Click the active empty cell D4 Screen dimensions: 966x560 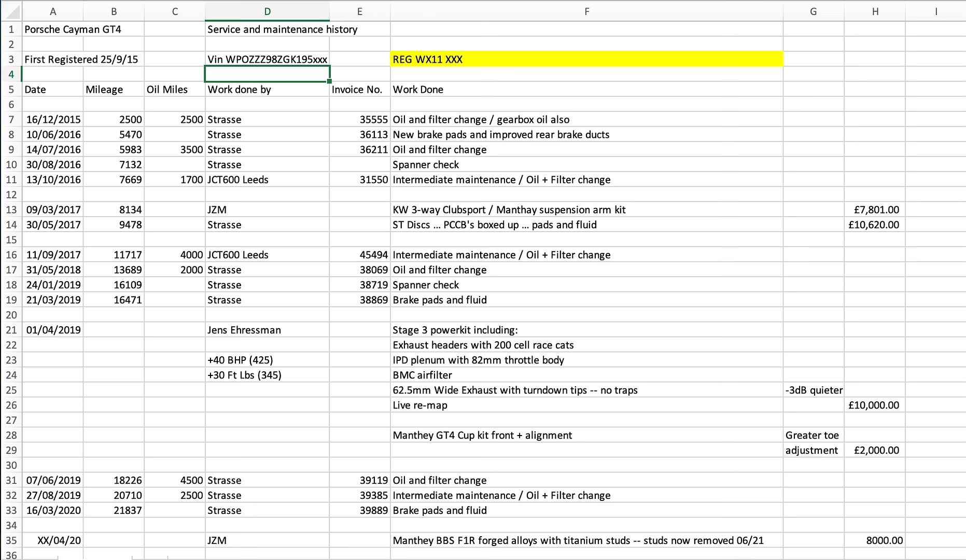(x=267, y=74)
